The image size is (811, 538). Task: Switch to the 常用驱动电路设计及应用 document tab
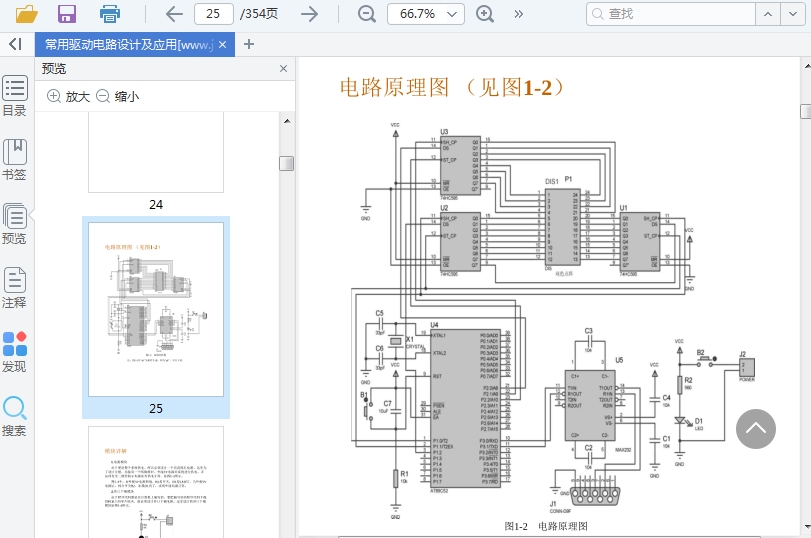[128, 44]
